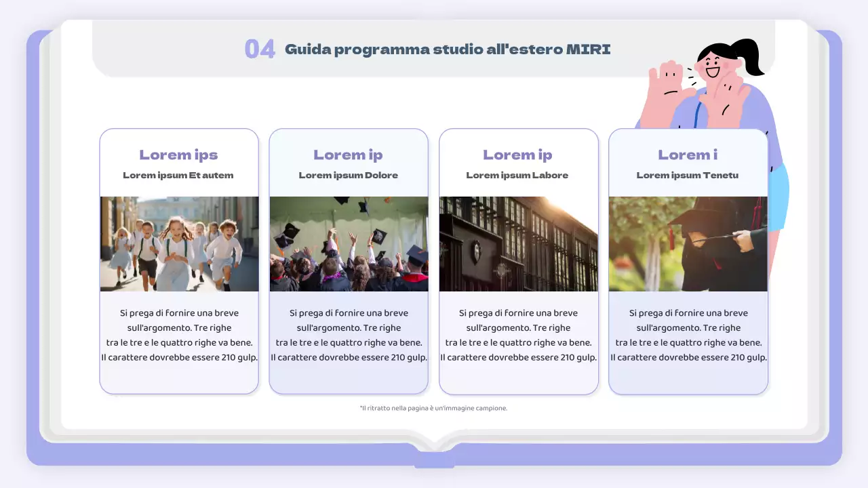Screen dimensions: 868x488
Task: Select the graduate holding diploma photo
Action: point(688,244)
